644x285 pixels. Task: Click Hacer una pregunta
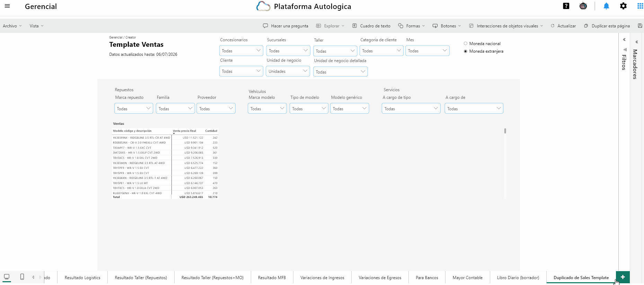point(286,26)
